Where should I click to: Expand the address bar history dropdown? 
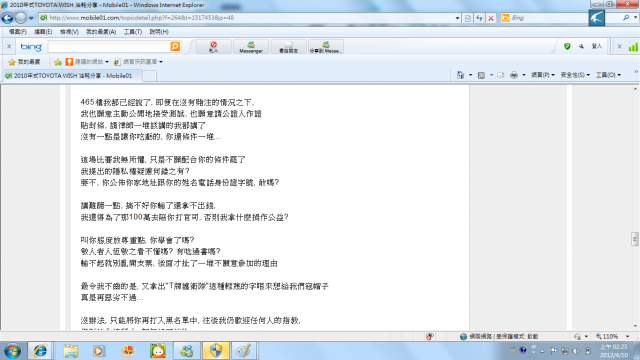coord(457,18)
